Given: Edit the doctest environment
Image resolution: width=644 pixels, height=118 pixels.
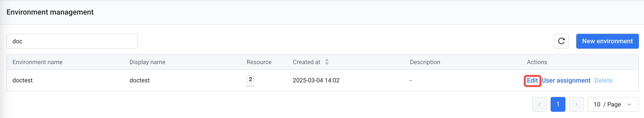Looking at the screenshot, I should click(x=532, y=81).
